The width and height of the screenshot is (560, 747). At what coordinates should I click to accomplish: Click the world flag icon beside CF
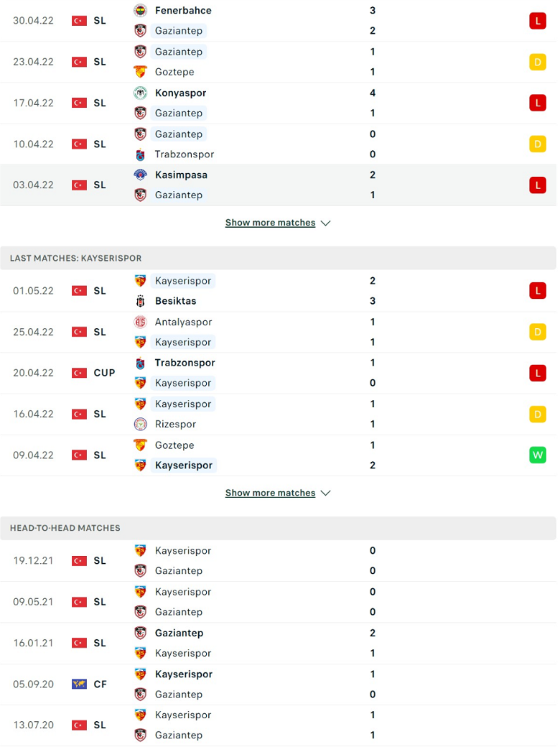[x=79, y=684]
